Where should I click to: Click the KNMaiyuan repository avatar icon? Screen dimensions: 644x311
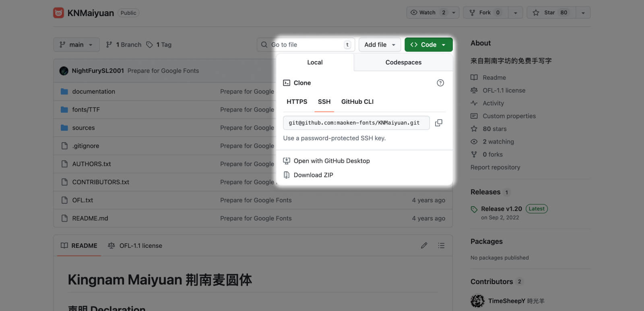58,13
